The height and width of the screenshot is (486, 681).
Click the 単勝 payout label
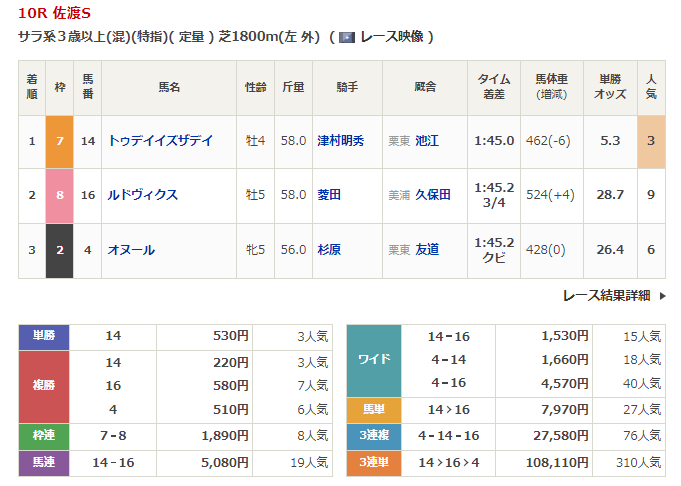[x=44, y=337]
